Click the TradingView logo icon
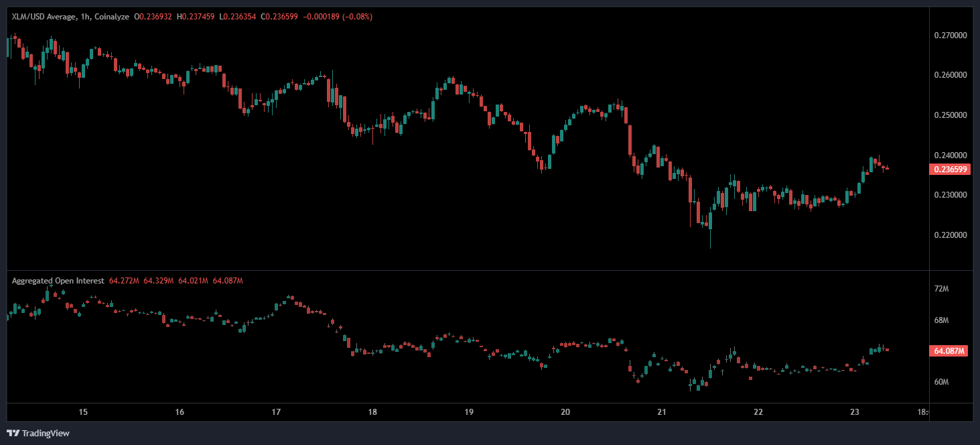 click(x=12, y=433)
